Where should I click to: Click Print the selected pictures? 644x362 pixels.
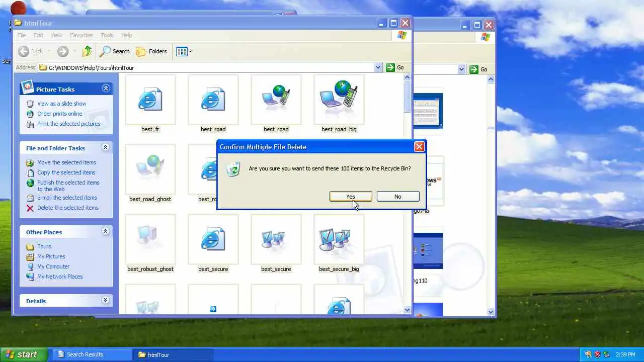[x=68, y=124]
